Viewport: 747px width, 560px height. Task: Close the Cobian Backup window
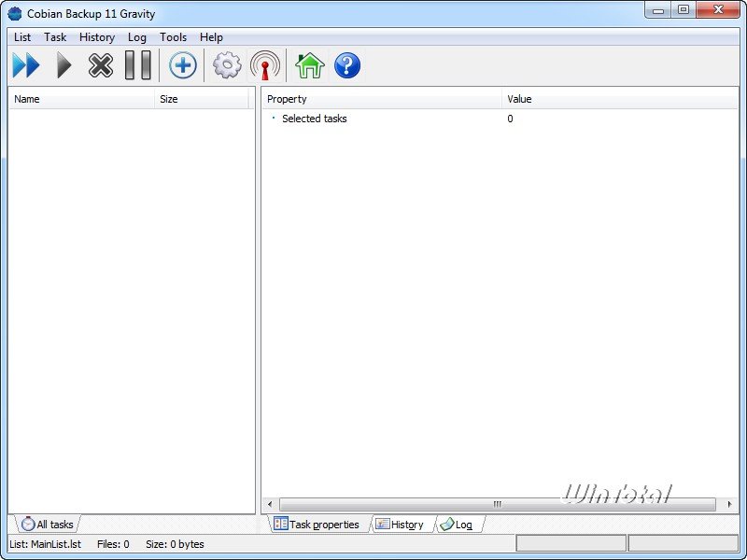click(718, 9)
